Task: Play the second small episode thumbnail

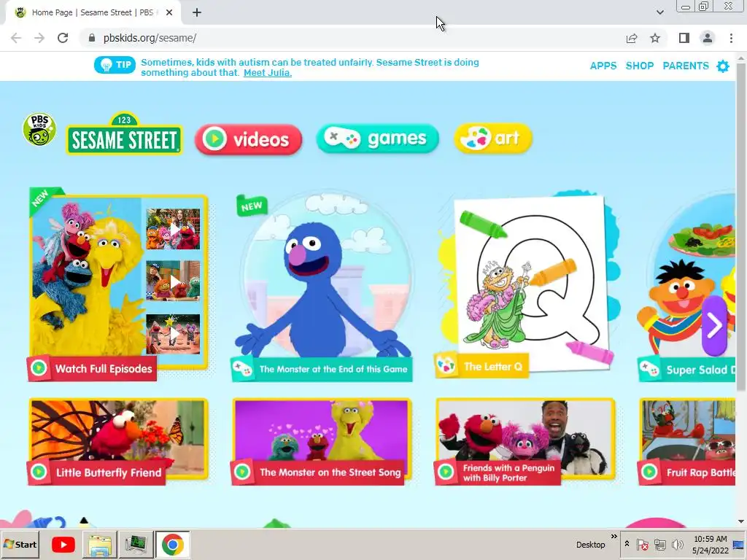Action: (x=173, y=281)
